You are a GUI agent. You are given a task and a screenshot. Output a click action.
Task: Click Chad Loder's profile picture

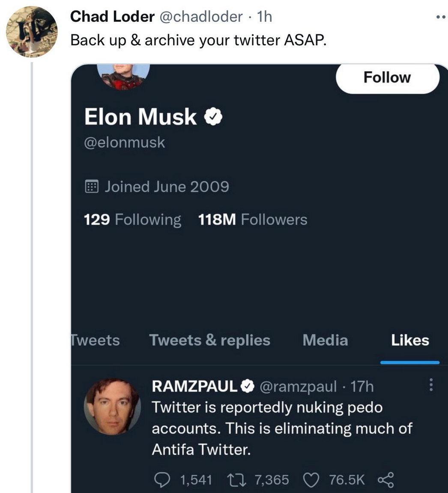(32, 32)
